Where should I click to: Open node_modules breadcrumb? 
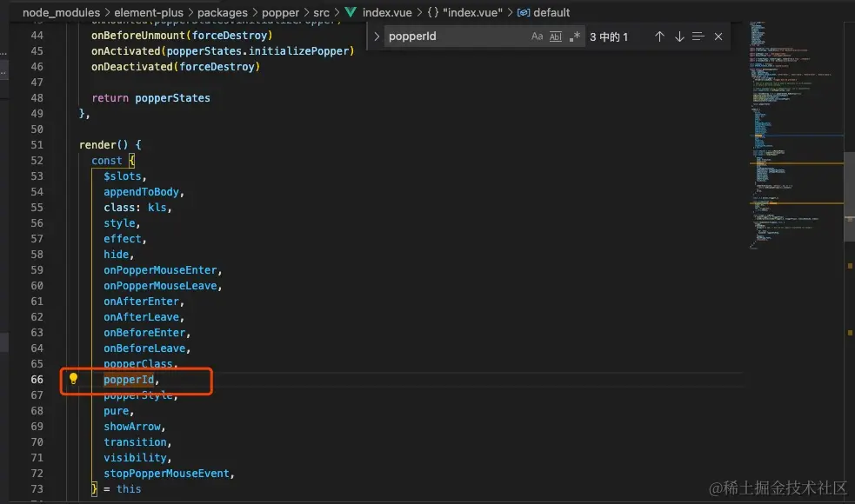pos(61,12)
